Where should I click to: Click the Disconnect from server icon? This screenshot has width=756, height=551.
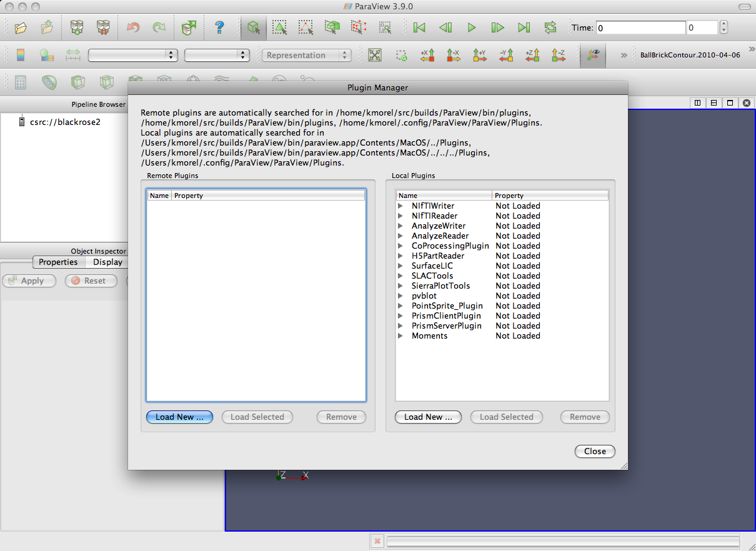click(103, 27)
